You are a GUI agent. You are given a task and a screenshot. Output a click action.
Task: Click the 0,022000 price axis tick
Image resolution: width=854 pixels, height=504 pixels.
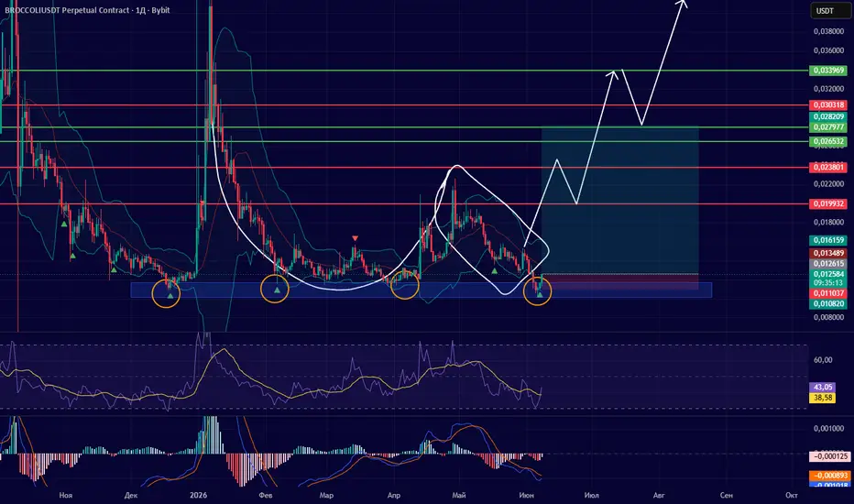(828, 183)
